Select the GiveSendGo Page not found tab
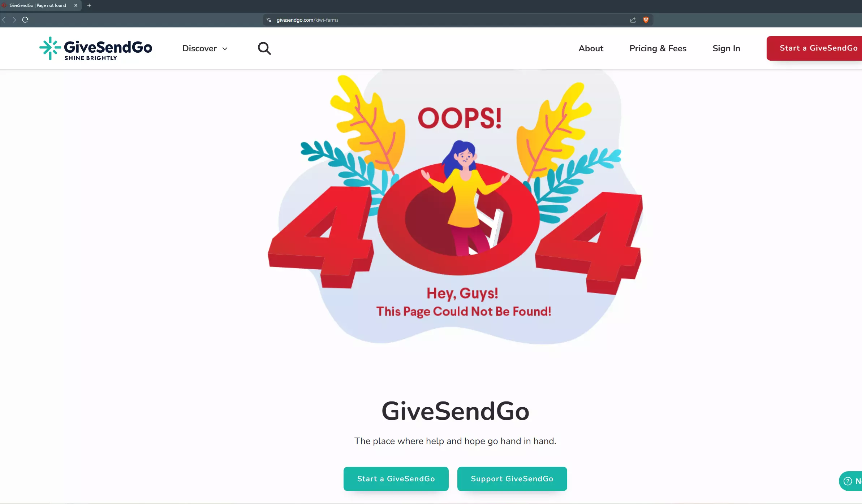 coord(38,5)
